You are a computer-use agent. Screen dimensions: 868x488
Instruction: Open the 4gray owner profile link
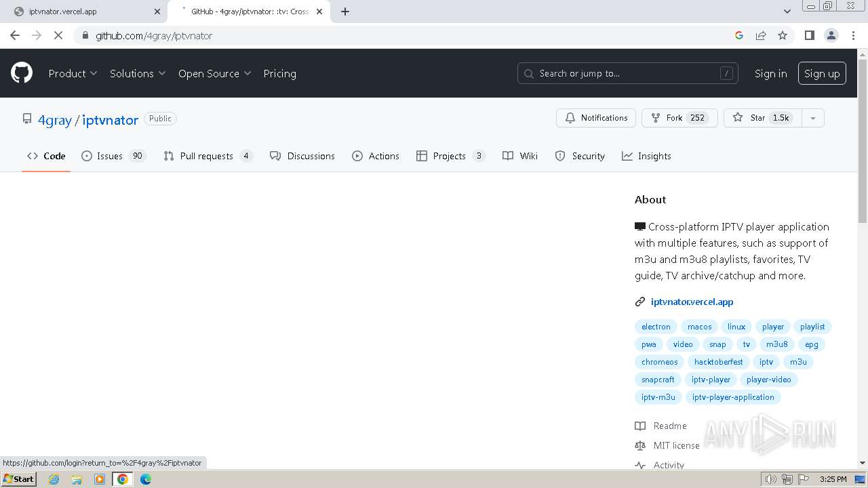tap(54, 120)
